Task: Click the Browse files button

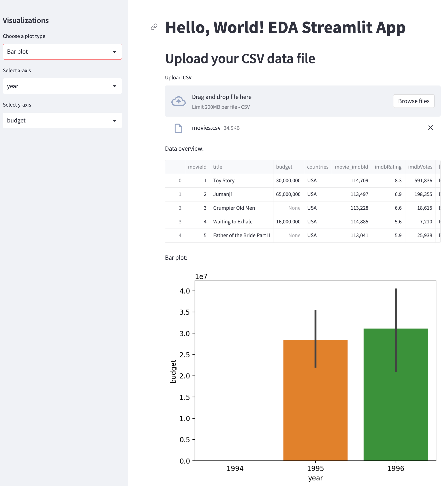Action: click(x=413, y=101)
